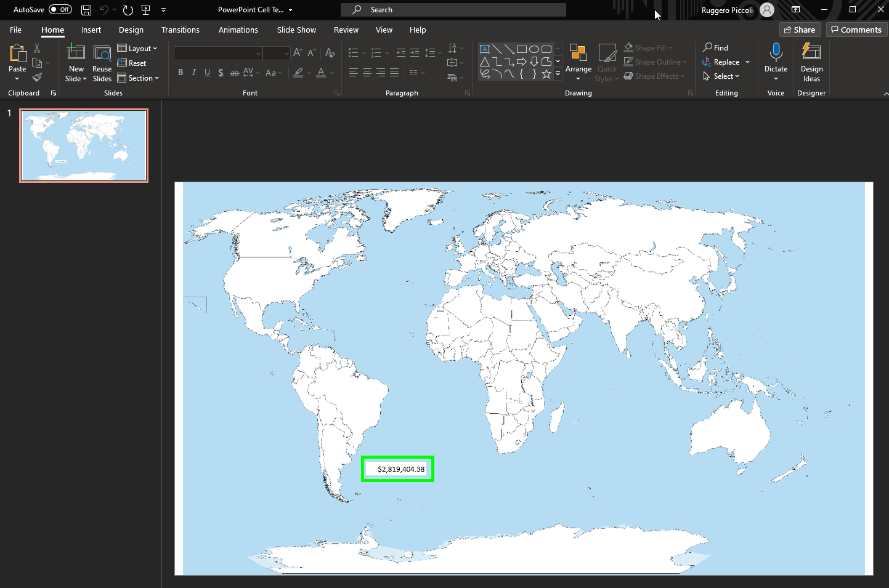Click the Save icon in title bar
Screen dimensions: 889x588
[x=86, y=10]
